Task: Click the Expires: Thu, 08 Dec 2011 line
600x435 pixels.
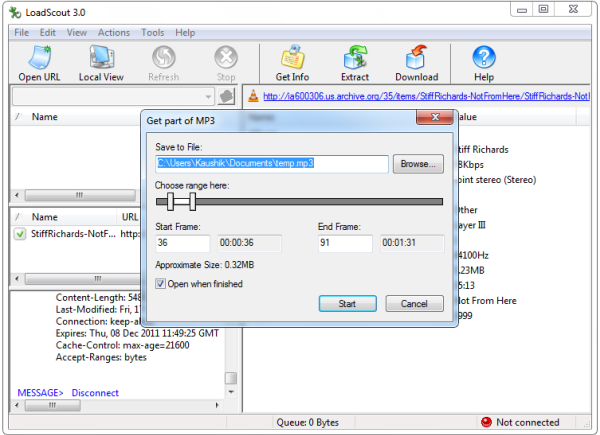Action: [x=137, y=333]
